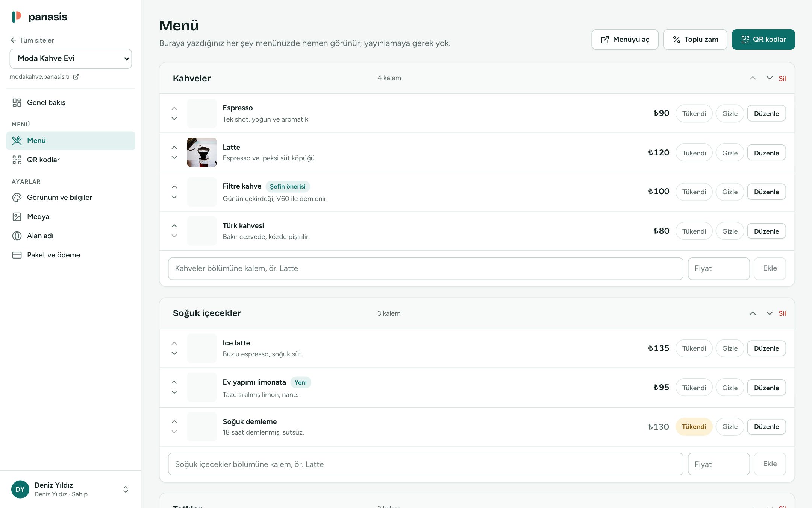The height and width of the screenshot is (508, 812).
Task: Move Espresso down with its arrow icon
Action: click(174, 119)
